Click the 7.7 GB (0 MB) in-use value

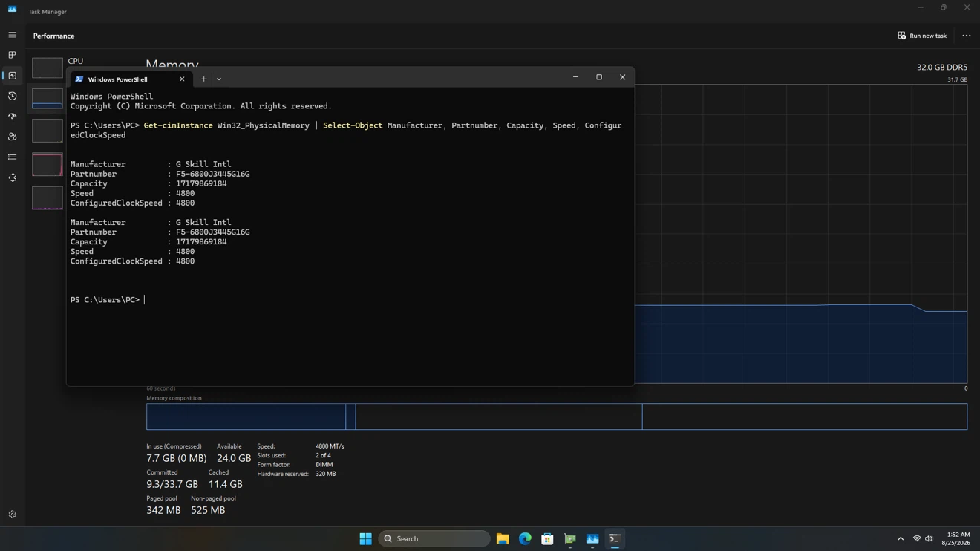click(177, 458)
